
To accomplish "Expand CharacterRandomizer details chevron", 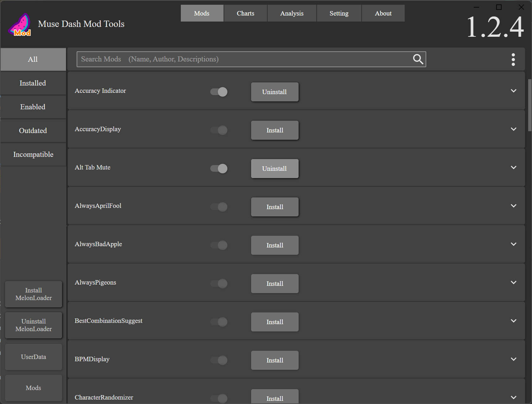I will click(x=514, y=398).
